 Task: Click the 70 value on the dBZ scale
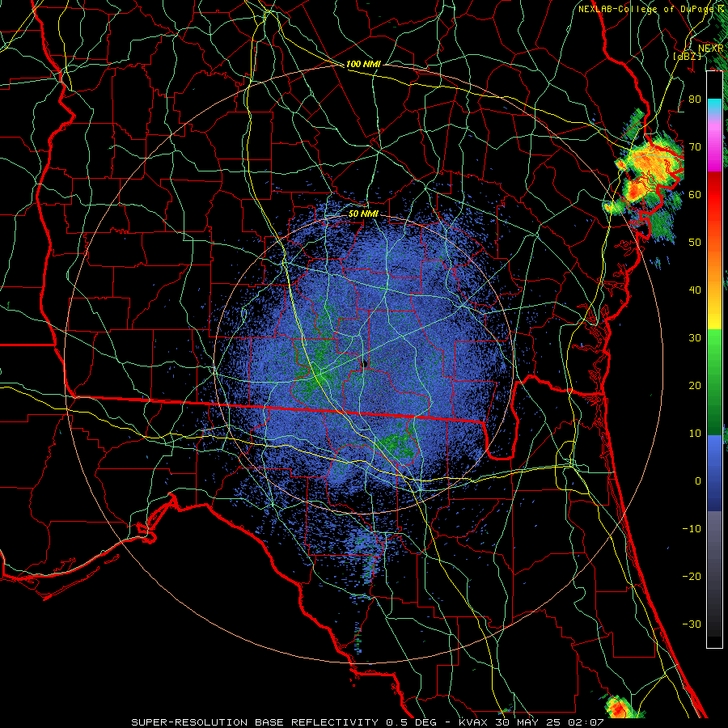point(695,146)
